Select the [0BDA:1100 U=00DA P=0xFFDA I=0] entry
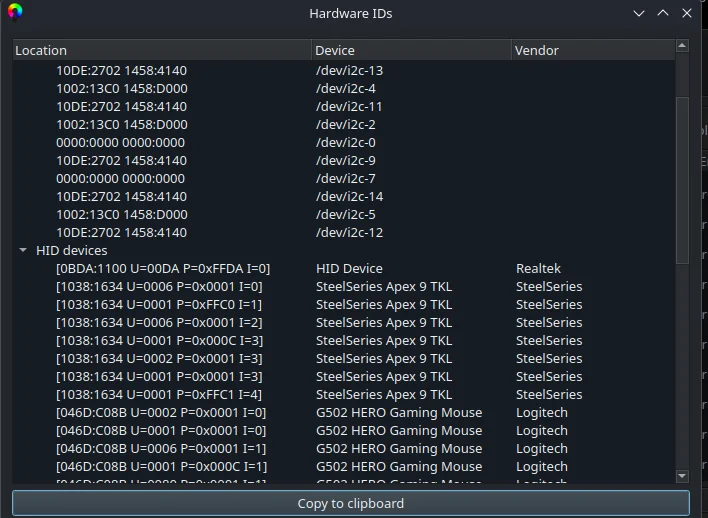Screen dimensions: 708x518 (163, 269)
